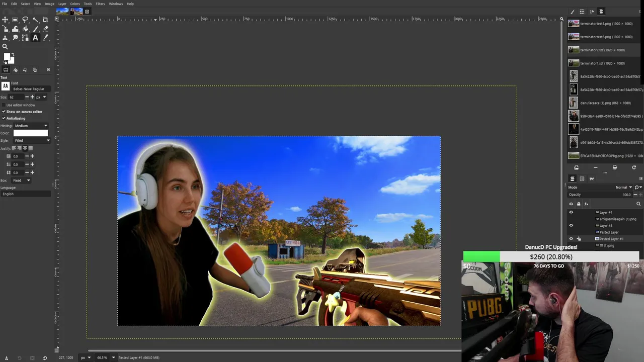Hide Pasted Layer #1 with its eye icon
Viewport: 644px width, 362px height.
pyautogui.click(x=571, y=239)
